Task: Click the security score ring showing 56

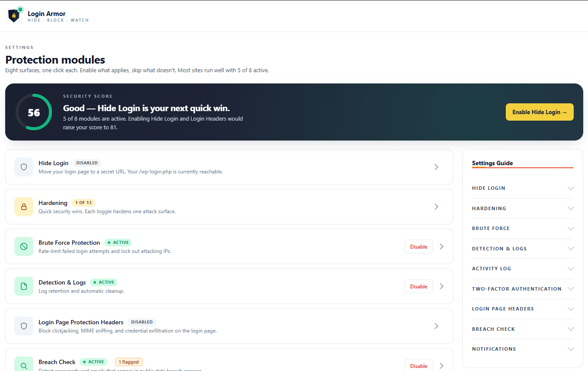Action: 34,112
